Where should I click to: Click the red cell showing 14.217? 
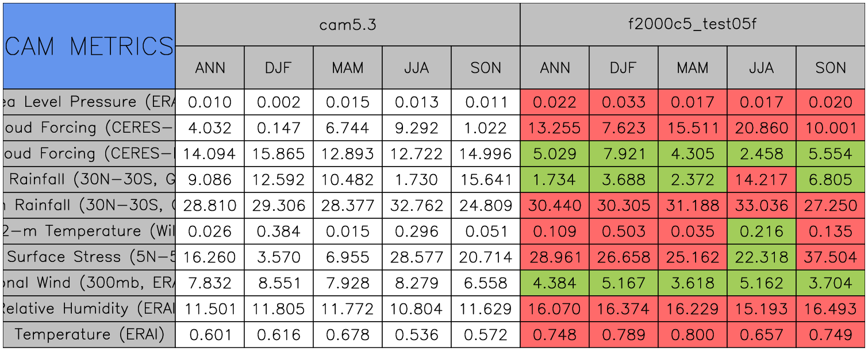(761, 180)
